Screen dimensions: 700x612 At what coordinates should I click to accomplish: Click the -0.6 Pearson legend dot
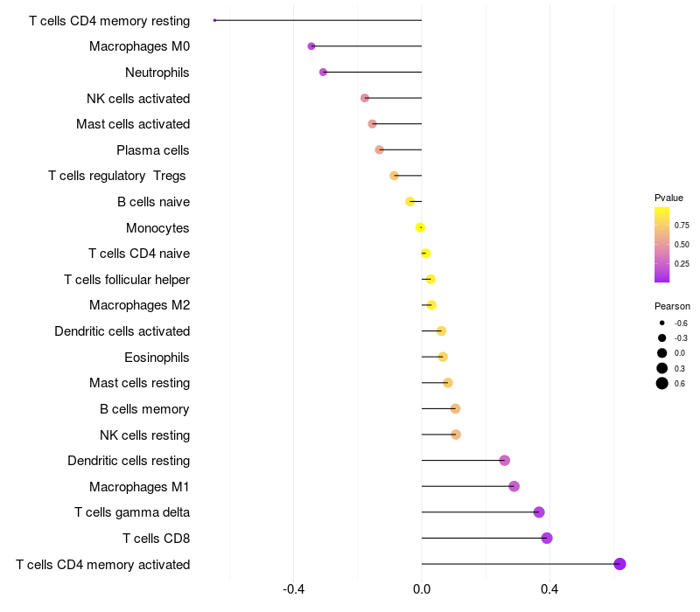[662, 323]
